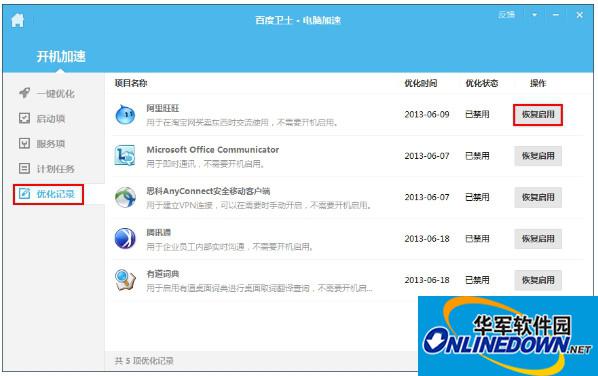Click the 优化记录 pencil icon
The width and height of the screenshot is (598, 376).
click(x=24, y=193)
